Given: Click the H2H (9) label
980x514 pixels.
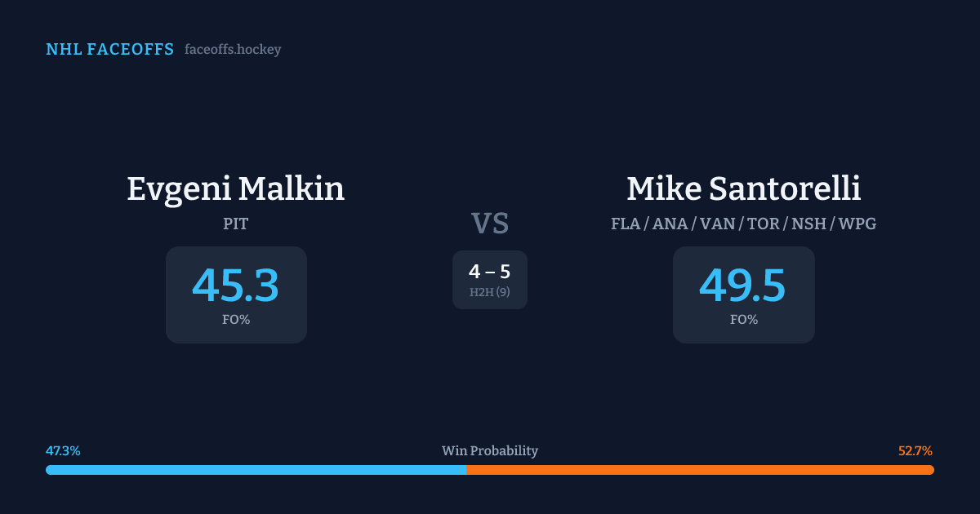Looking at the screenshot, I should coord(490,292).
